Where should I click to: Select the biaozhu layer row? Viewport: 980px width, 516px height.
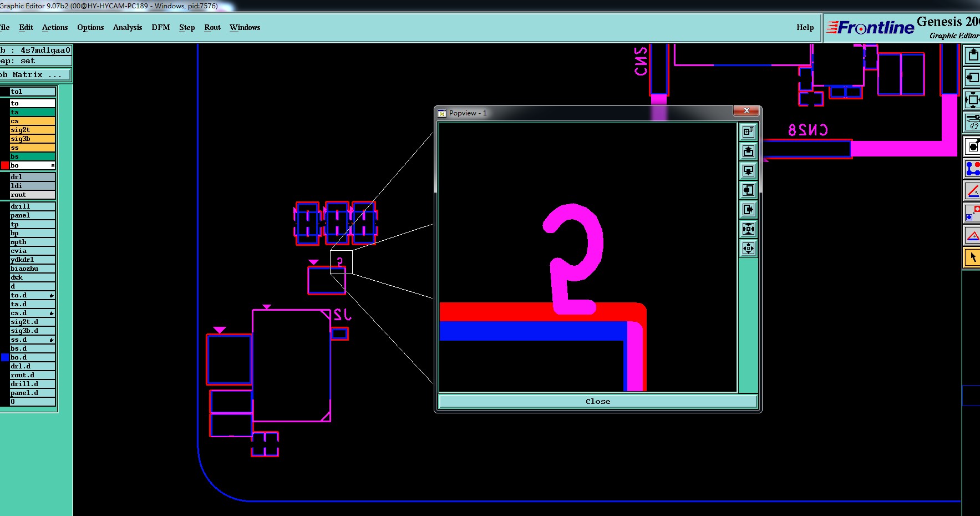click(x=33, y=269)
